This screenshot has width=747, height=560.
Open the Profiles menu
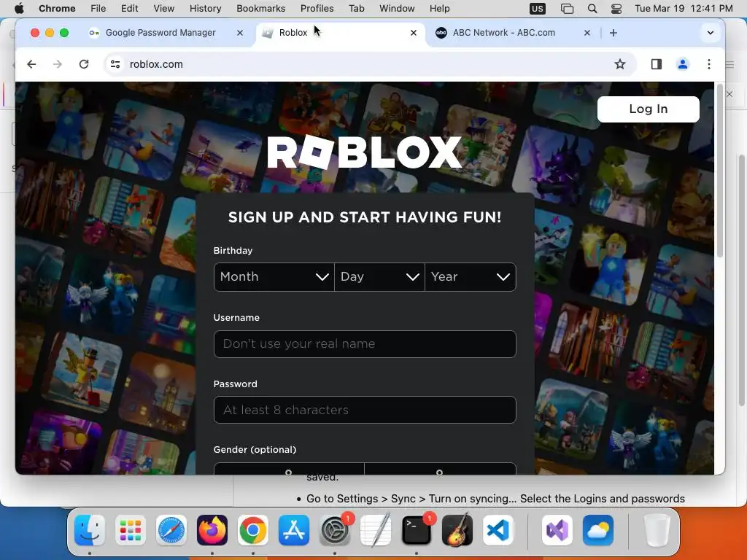tap(317, 8)
